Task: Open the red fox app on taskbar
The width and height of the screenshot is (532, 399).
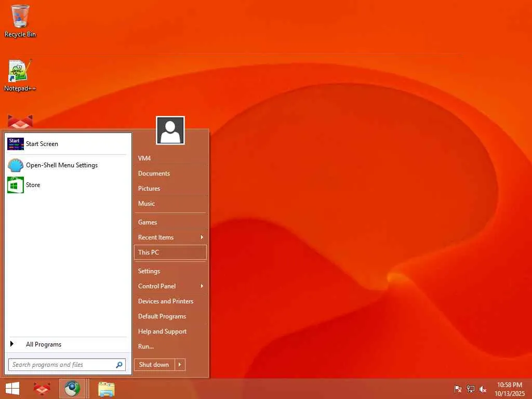Action: coord(42,389)
